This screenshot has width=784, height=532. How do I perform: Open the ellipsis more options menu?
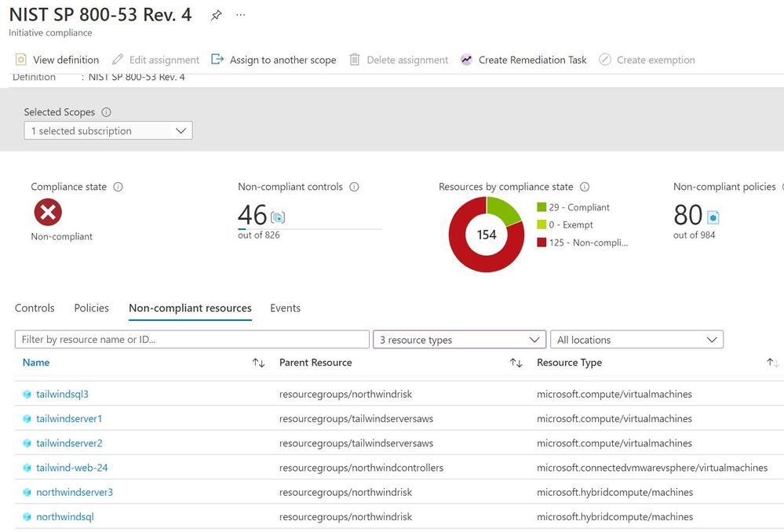tap(240, 15)
